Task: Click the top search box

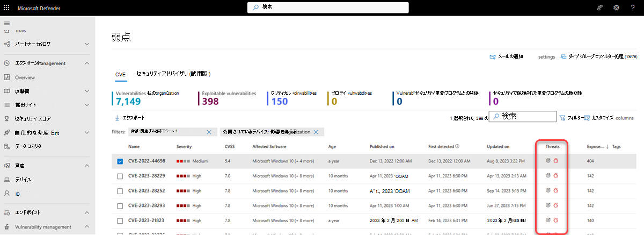Action: pos(322,8)
